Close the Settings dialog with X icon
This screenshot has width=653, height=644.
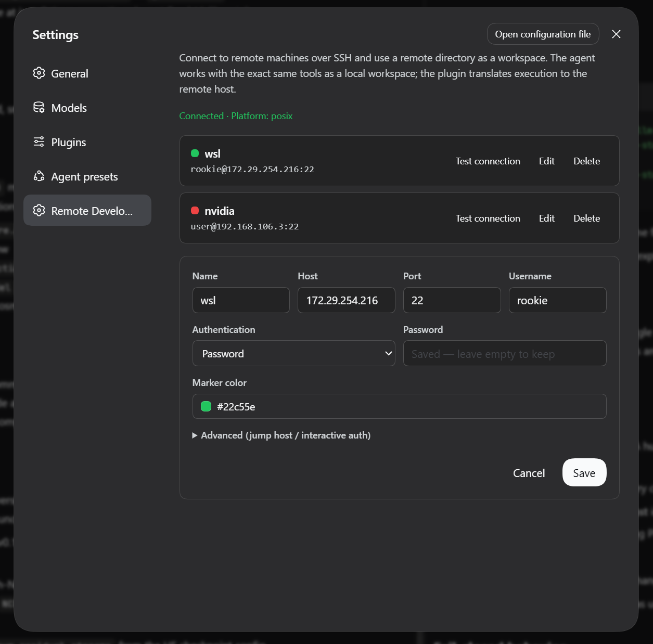click(x=616, y=34)
